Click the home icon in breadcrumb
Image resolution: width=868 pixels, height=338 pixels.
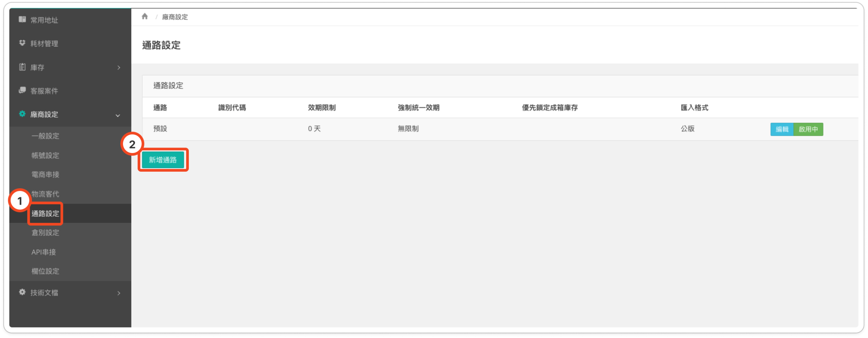(x=145, y=16)
